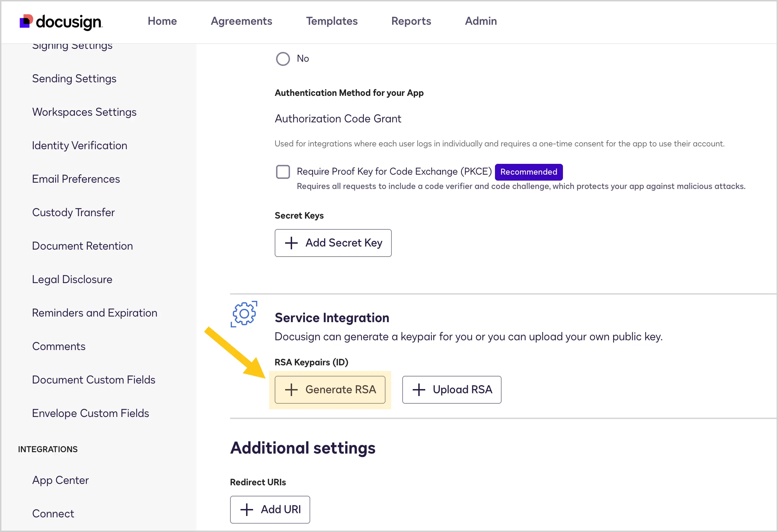The image size is (778, 532).
Task: Go to Document Custom Fields
Action: coord(93,380)
